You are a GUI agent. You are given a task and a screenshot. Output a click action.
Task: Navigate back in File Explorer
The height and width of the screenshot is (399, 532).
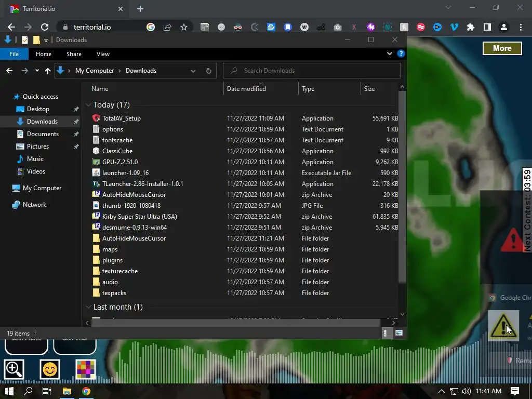tap(9, 71)
